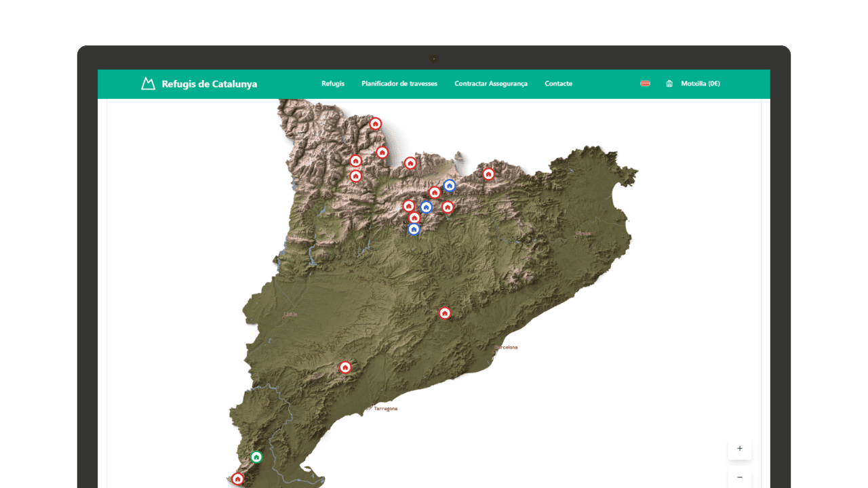This screenshot has width=868, height=488.
Task: Open Contractar Assegurança page
Action: point(491,84)
